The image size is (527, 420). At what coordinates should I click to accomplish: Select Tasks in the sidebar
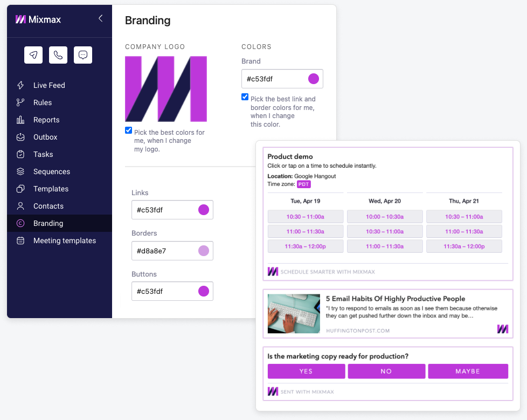click(x=59, y=154)
